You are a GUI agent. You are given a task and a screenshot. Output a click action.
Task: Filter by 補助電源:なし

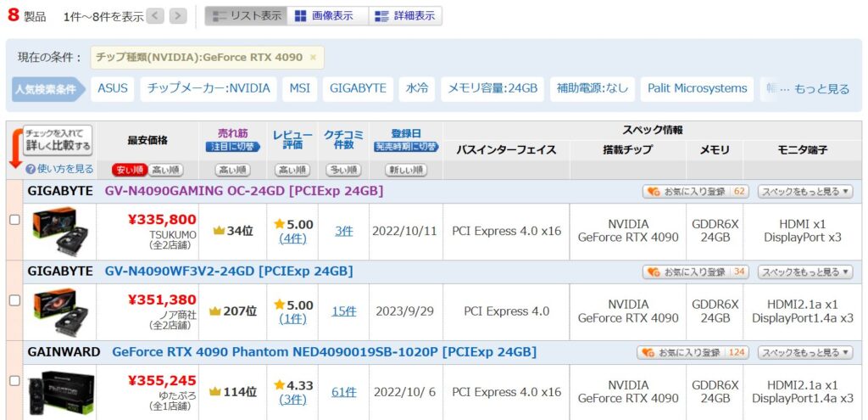pos(593,88)
